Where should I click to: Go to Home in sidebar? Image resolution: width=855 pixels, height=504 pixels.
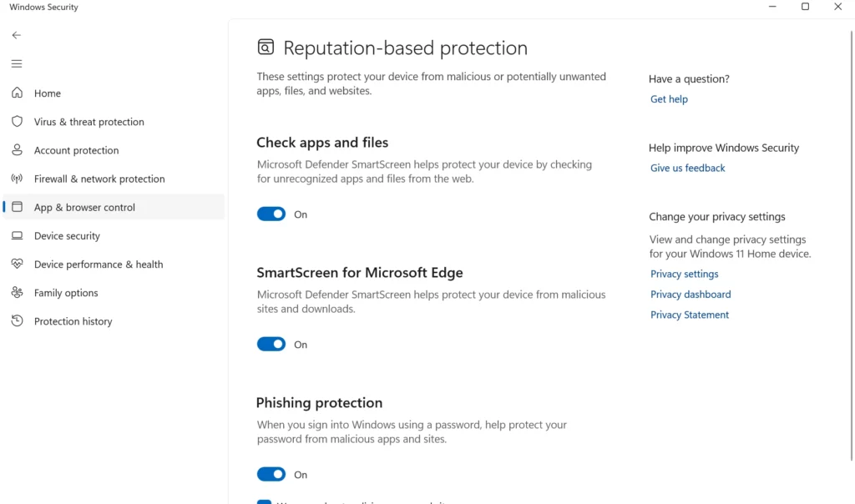114,93
